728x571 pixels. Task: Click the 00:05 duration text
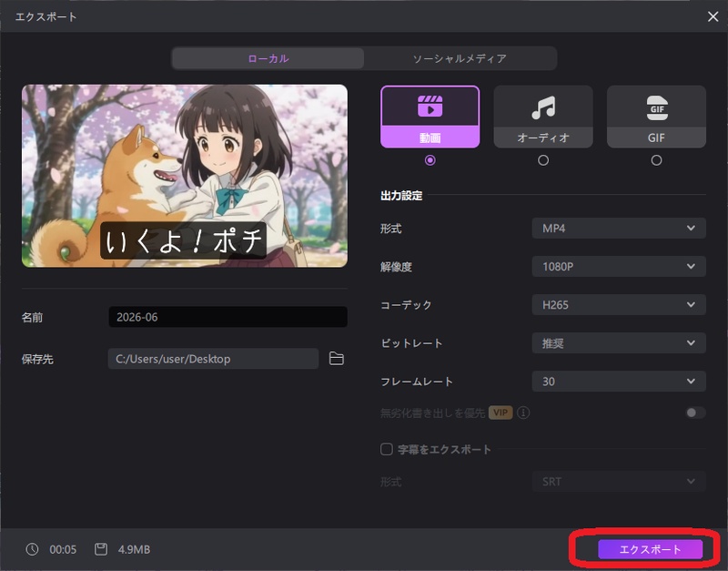coord(63,550)
